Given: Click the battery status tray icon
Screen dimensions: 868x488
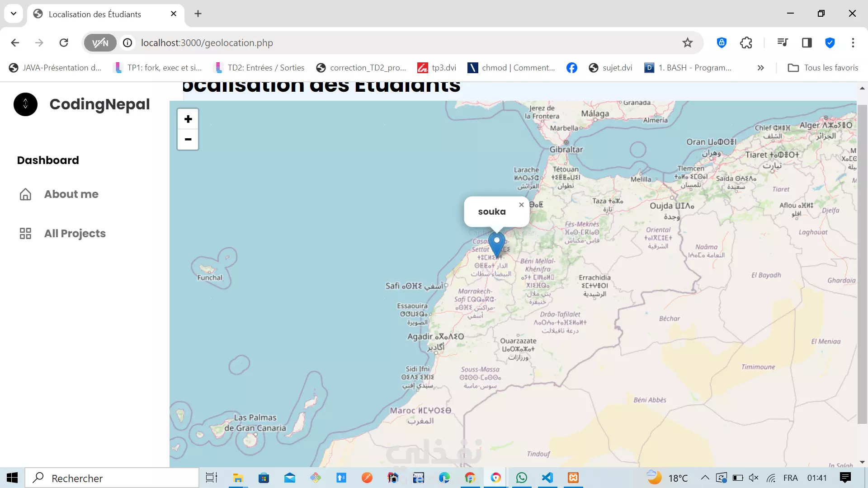Looking at the screenshot, I should (738, 478).
